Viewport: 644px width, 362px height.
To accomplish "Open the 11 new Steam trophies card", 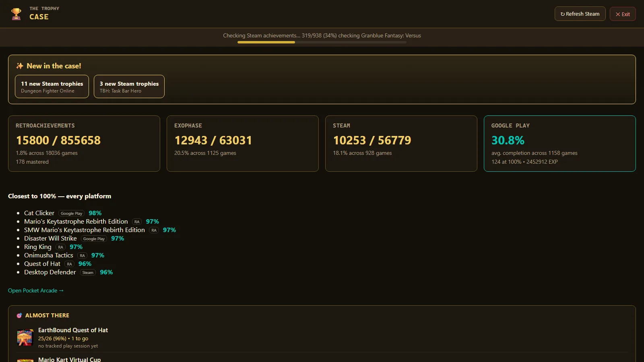I will coord(52,86).
